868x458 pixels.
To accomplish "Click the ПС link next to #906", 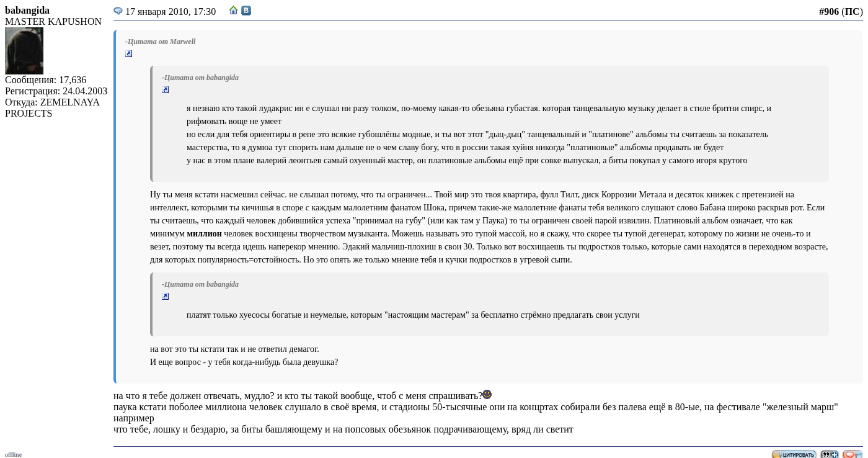I will tap(852, 12).
